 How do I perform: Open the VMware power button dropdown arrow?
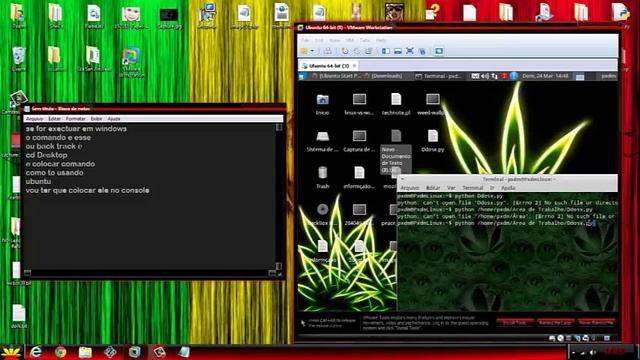pos(312,51)
